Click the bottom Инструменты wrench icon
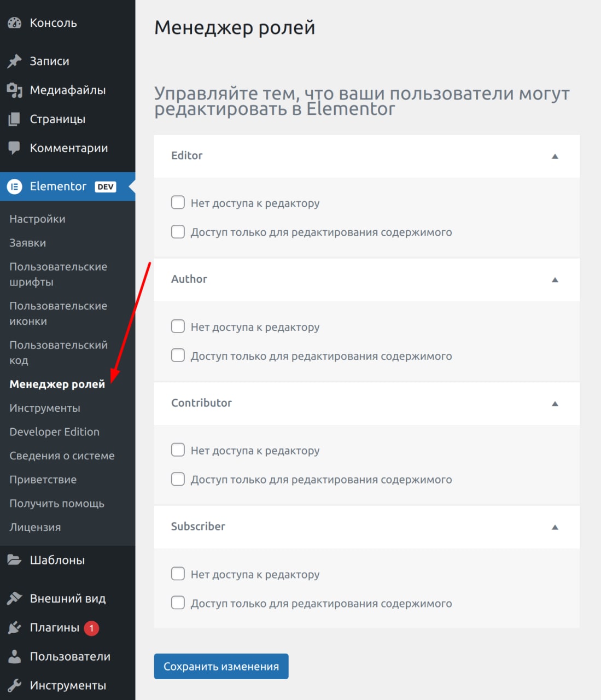The width and height of the screenshot is (601, 700). click(15, 685)
